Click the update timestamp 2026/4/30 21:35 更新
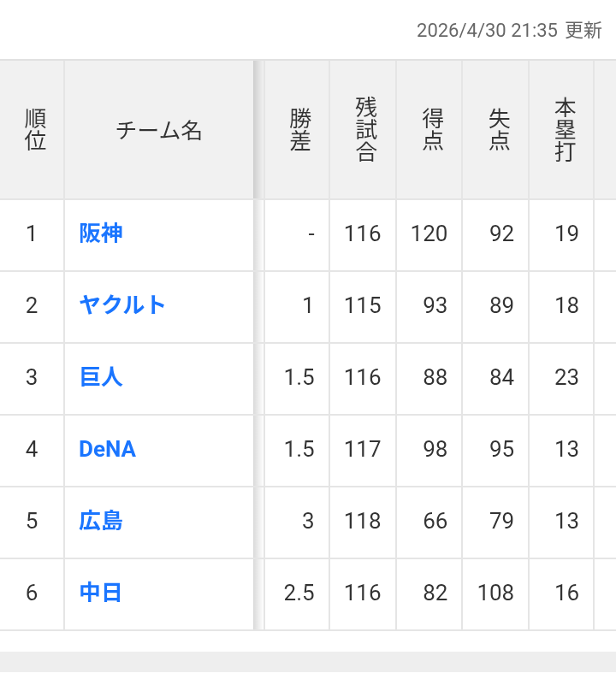This screenshot has width=616, height=685. tap(509, 31)
